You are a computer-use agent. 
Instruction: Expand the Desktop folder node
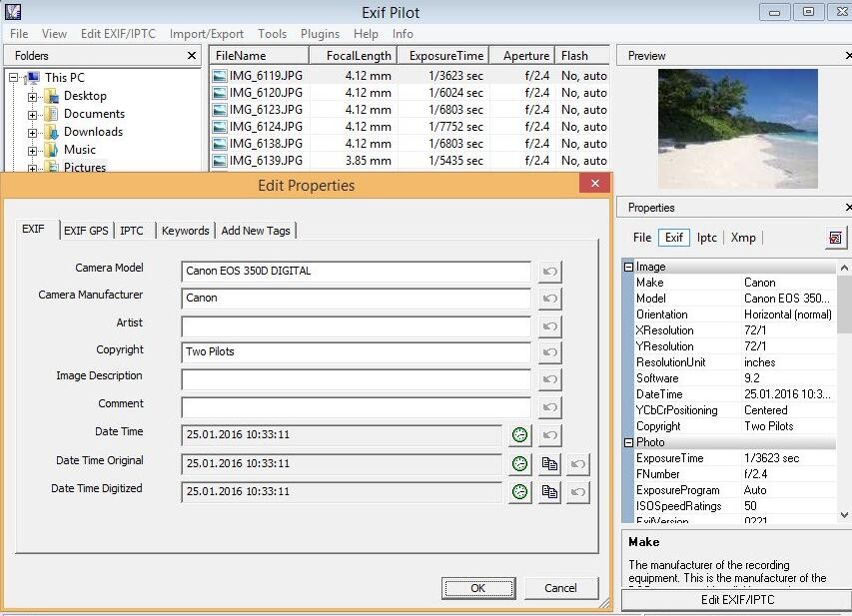(x=31, y=96)
